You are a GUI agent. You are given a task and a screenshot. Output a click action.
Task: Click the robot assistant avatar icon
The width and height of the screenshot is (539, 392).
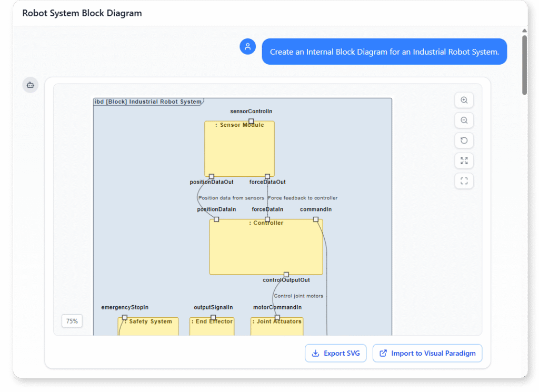30,85
